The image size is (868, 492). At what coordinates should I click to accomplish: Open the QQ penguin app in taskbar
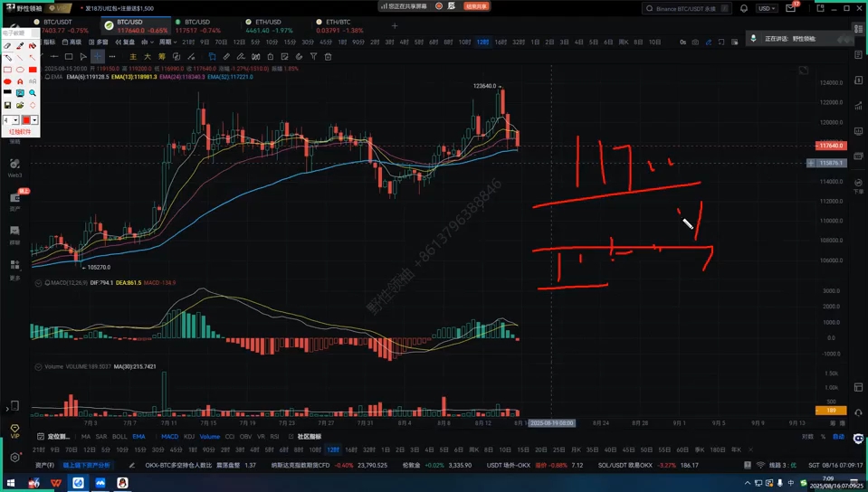point(122,483)
